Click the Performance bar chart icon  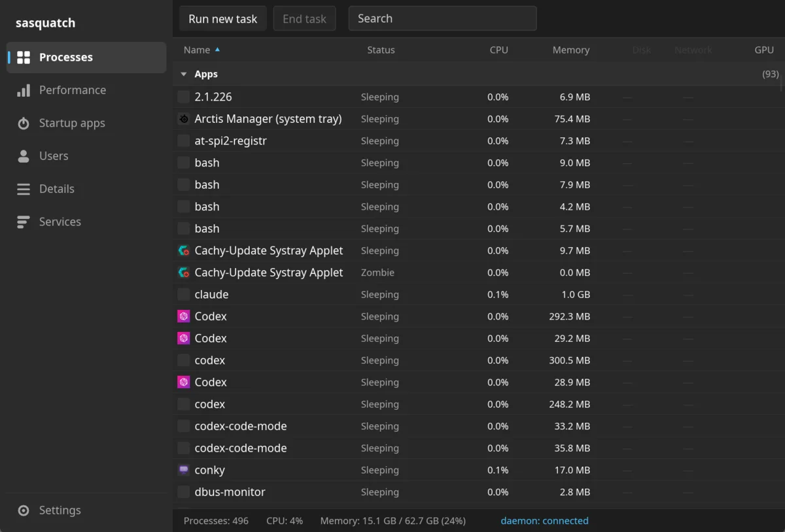[x=24, y=90]
